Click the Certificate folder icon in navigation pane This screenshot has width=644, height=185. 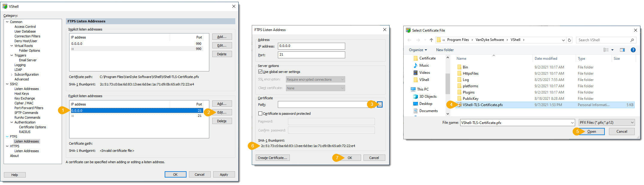point(416,58)
